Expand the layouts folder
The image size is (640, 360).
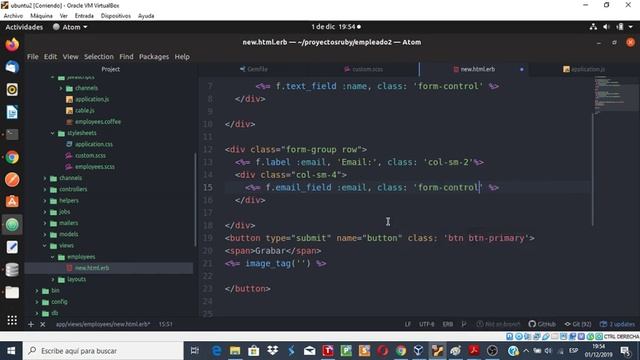pos(53,279)
